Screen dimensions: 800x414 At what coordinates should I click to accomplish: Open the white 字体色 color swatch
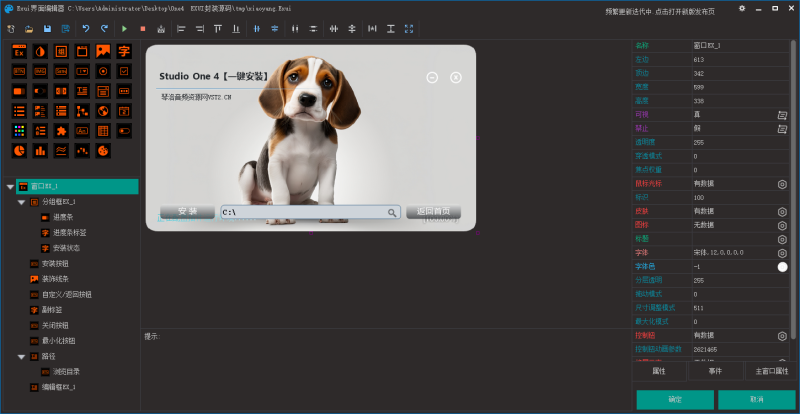click(x=782, y=267)
